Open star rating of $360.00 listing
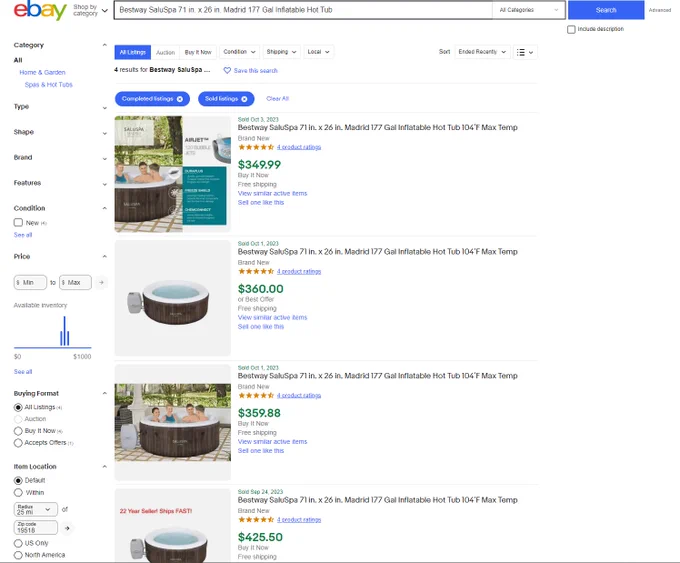Image resolution: width=680 pixels, height=563 pixels. click(x=256, y=272)
